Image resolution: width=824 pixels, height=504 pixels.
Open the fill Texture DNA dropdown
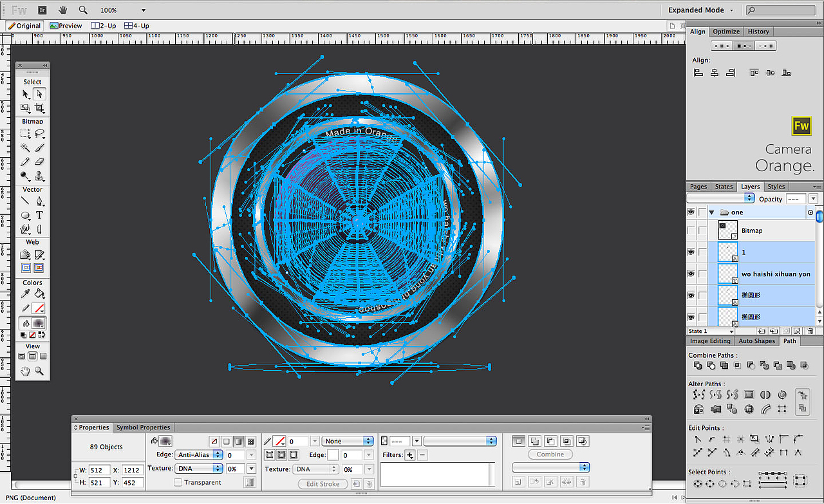200,469
